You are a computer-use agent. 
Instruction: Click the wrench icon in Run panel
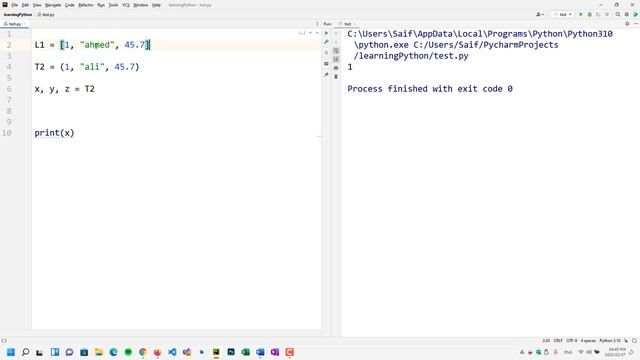click(x=326, y=42)
